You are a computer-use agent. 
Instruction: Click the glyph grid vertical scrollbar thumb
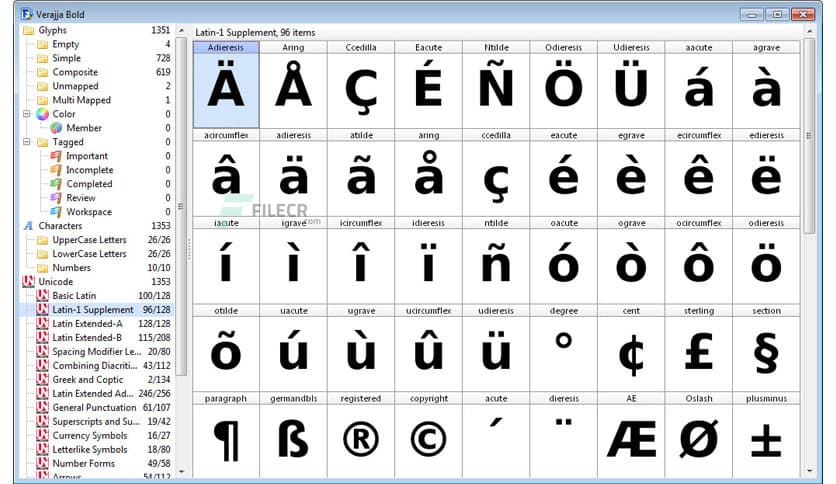pos(809,136)
